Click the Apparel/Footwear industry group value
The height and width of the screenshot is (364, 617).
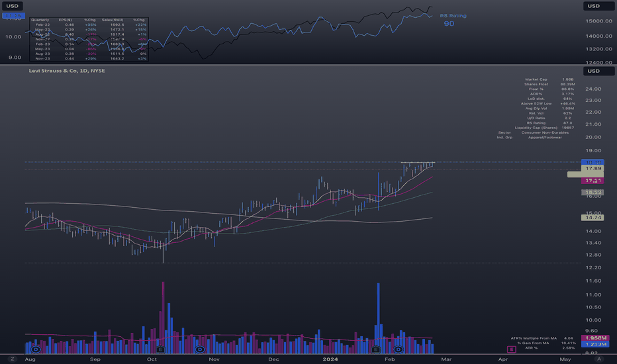tap(545, 138)
